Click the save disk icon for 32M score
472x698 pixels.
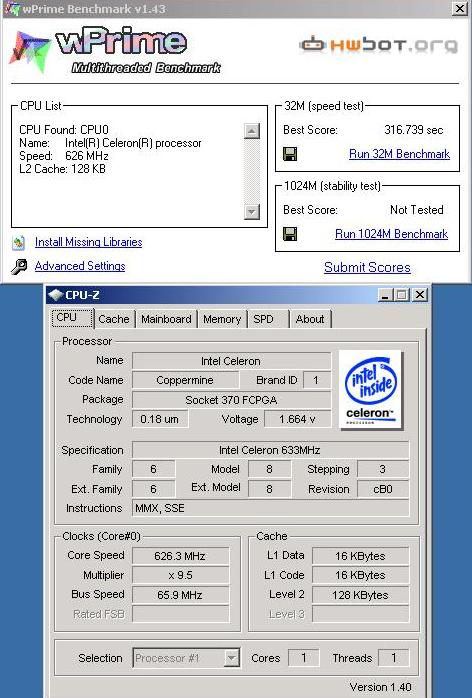[x=290, y=154]
